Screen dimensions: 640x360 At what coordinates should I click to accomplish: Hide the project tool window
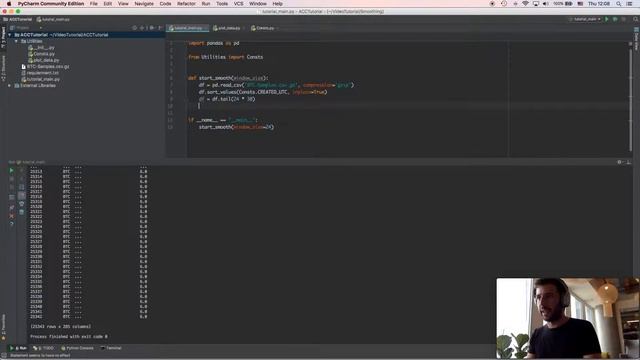(x=160, y=28)
